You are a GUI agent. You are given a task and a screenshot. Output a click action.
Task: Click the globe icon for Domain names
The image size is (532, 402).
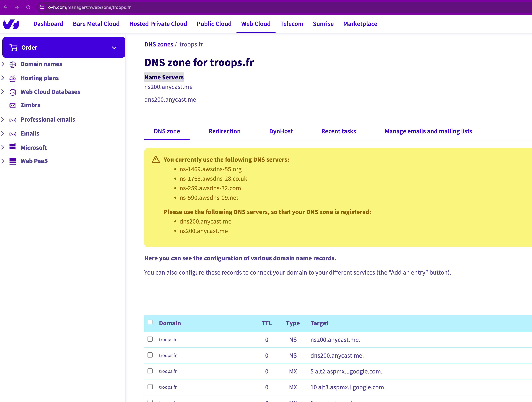[13, 64]
